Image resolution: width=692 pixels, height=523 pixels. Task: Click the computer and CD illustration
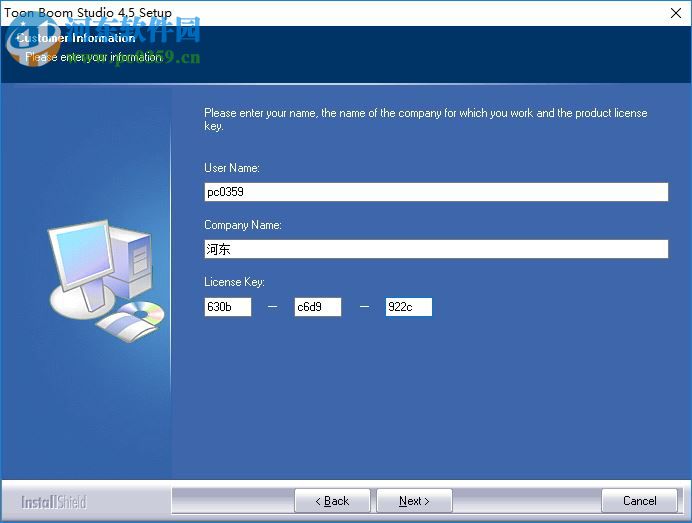coord(106,281)
